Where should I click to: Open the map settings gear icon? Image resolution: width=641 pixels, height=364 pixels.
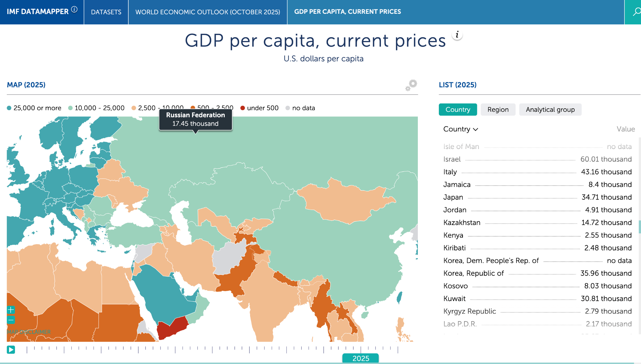click(411, 85)
